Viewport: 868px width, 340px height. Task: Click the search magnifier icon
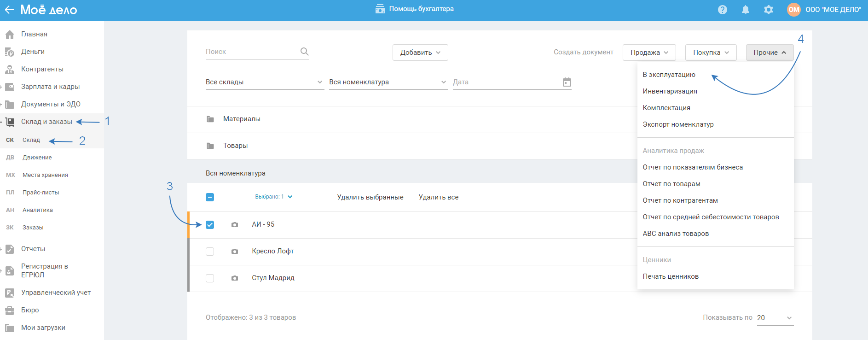pyautogui.click(x=304, y=52)
